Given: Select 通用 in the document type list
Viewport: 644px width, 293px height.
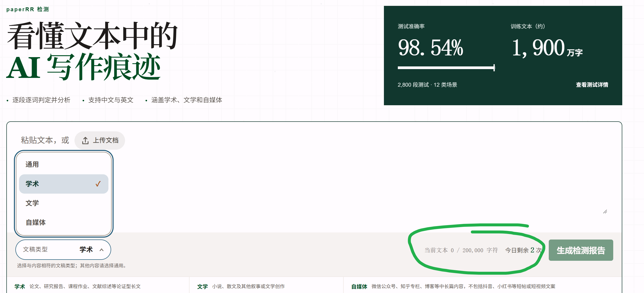Looking at the screenshot, I should (x=63, y=165).
